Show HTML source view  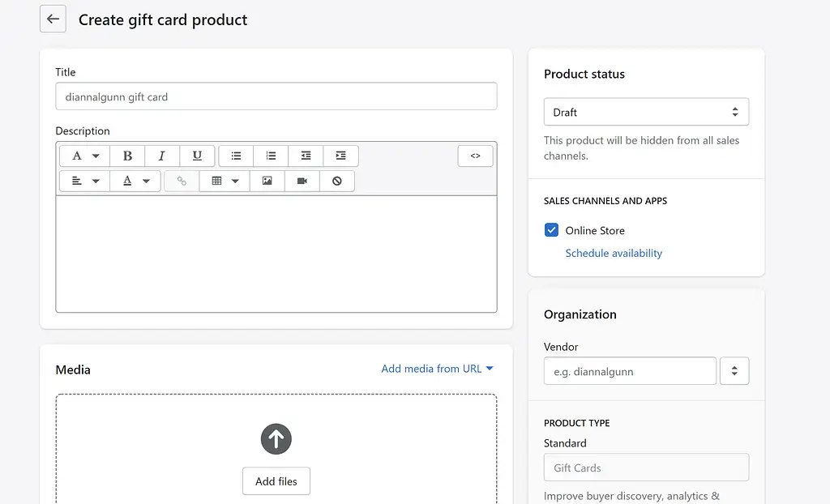(x=475, y=156)
